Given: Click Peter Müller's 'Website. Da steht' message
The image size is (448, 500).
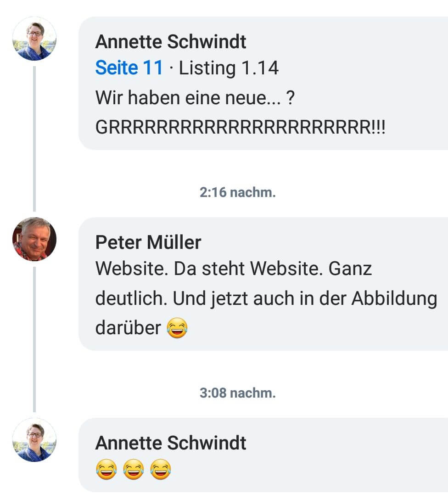Looking at the screenshot, I should [233, 269].
